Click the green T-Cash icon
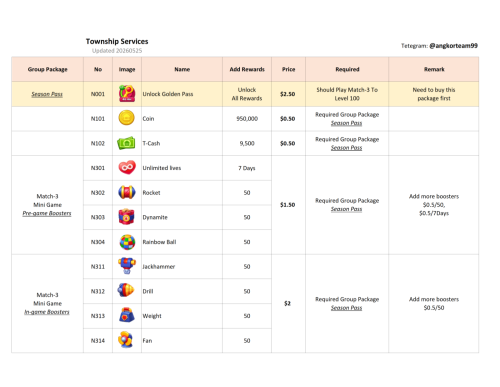The image size is (500, 387). point(126,143)
